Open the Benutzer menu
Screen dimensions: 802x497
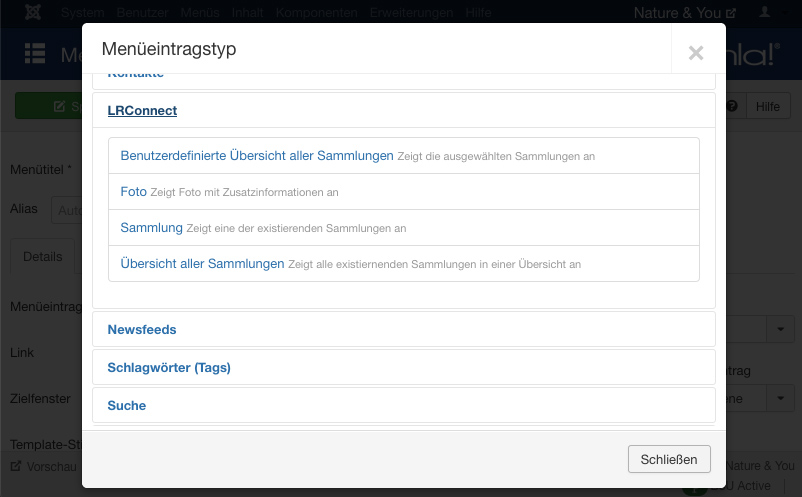pyautogui.click(x=142, y=12)
